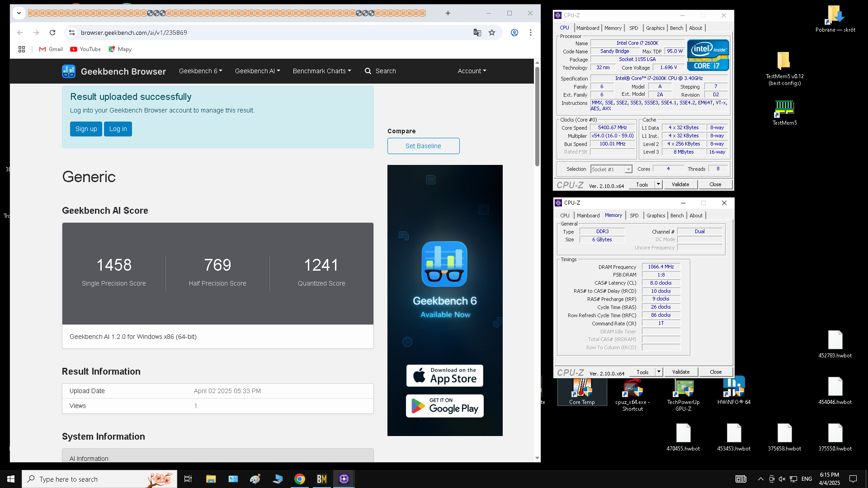The image size is (868, 488).
Task: Click the page vertical scrollbar thumb
Action: click(537, 116)
